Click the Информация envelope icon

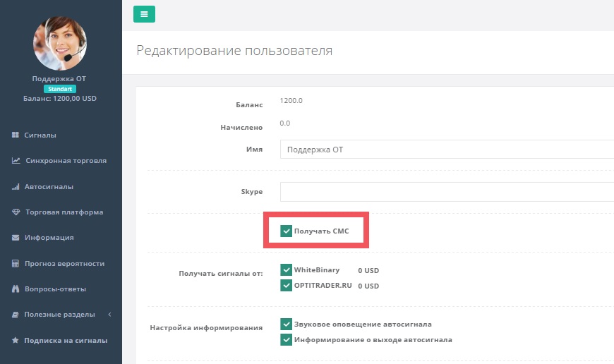pos(16,238)
